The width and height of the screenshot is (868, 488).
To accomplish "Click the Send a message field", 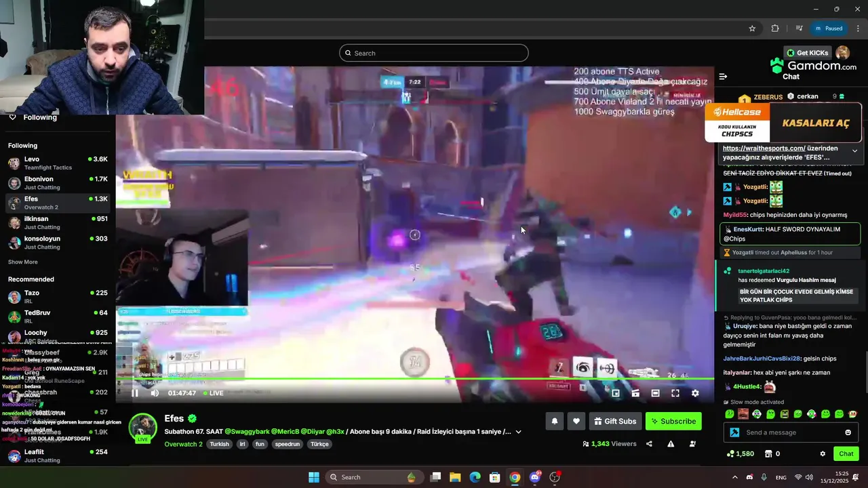I will [791, 432].
